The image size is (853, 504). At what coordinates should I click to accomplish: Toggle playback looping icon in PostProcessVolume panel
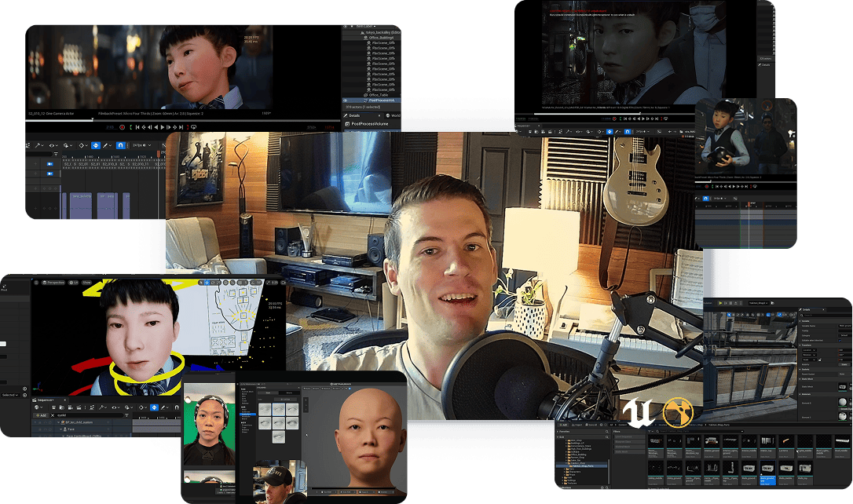point(194,127)
